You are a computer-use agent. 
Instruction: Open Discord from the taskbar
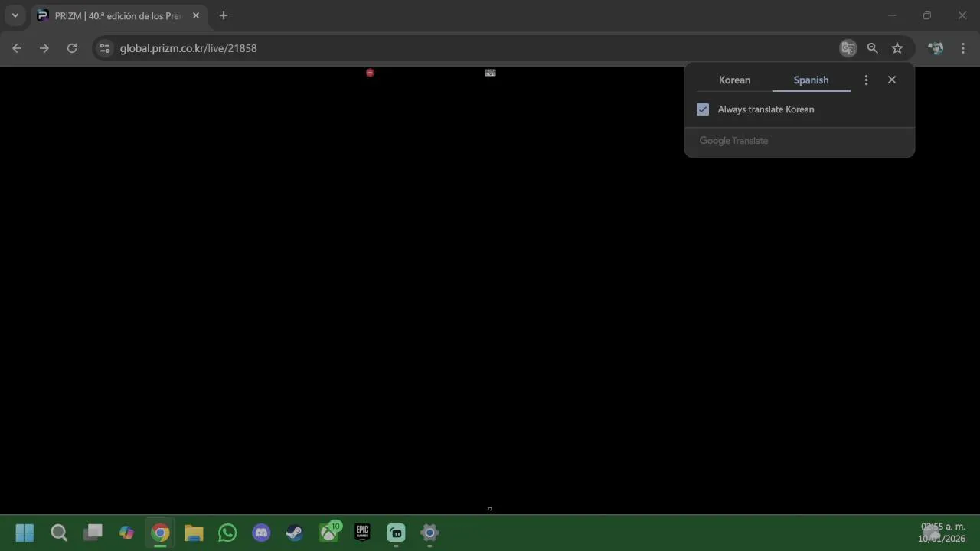(x=261, y=533)
